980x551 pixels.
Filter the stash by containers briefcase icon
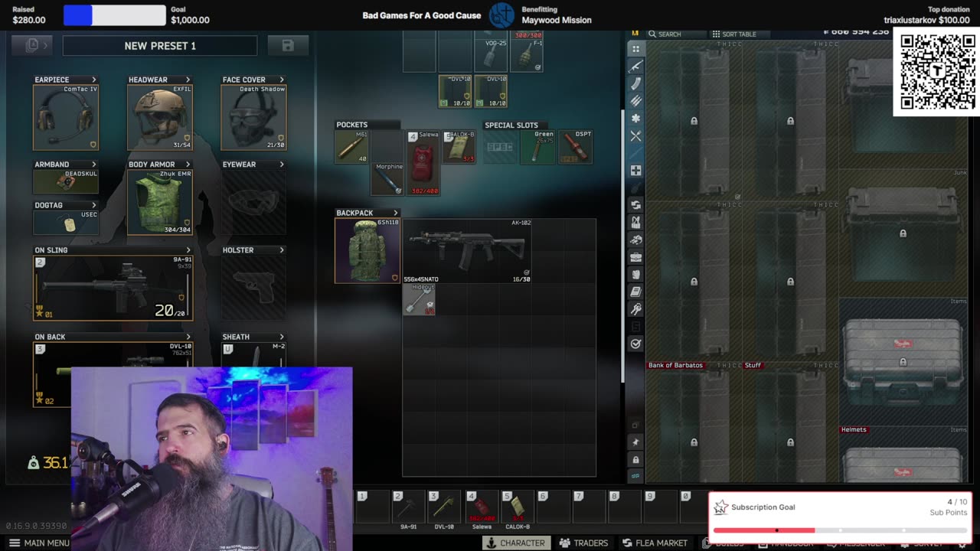click(635, 257)
